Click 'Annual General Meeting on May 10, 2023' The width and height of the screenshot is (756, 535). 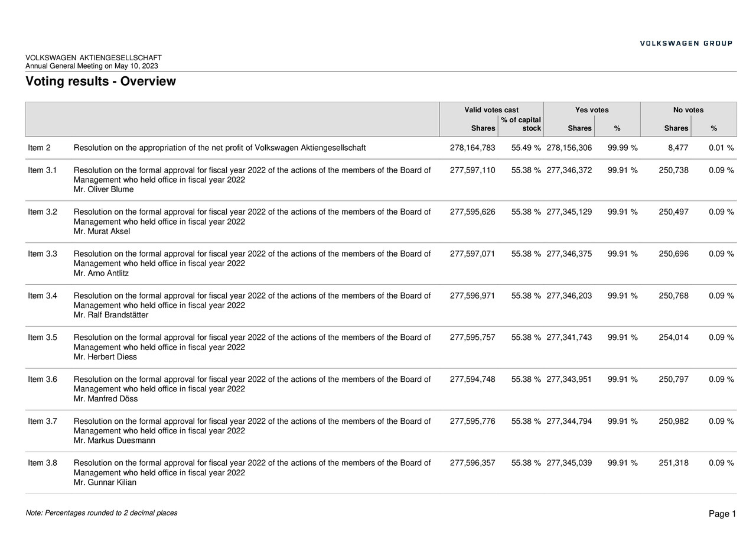tap(92, 66)
